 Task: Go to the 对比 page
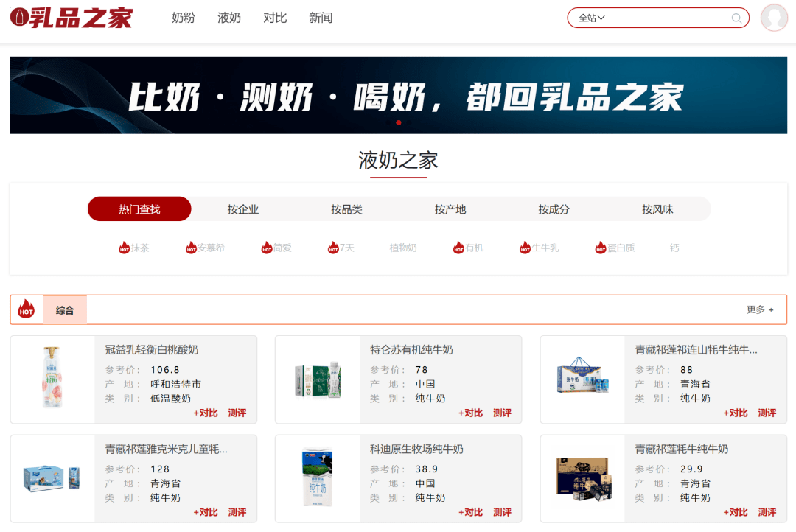click(x=275, y=18)
